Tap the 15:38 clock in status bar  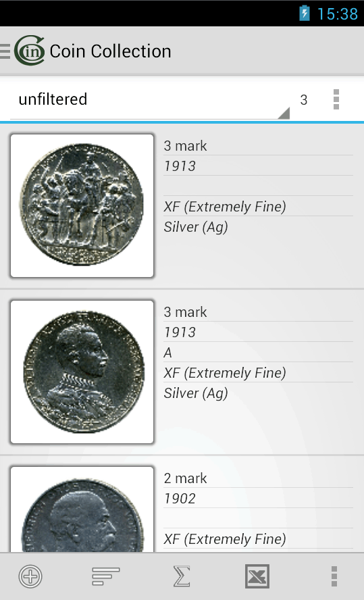[338, 14]
